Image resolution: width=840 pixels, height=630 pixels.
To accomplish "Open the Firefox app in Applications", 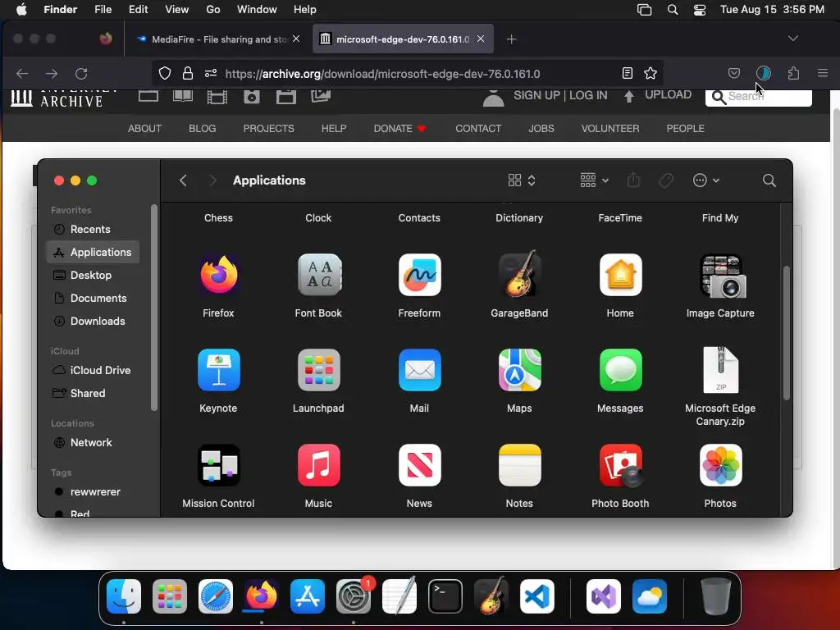I will pos(218,275).
